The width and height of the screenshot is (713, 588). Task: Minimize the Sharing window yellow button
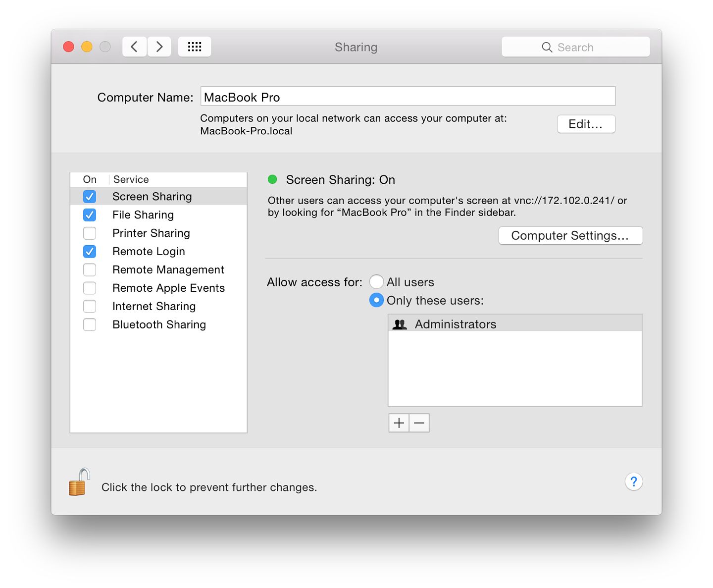(x=87, y=47)
